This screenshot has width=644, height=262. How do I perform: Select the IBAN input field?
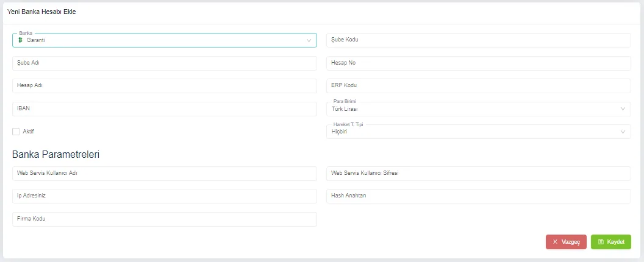pyautogui.click(x=164, y=109)
